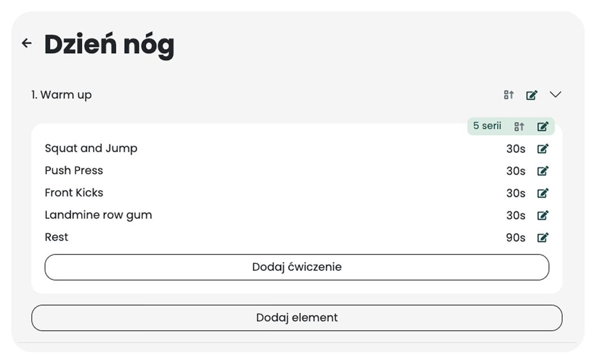Screen dimensions: 596x364
Task: Click the Dzień nóg page heading
Action: click(x=109, y=45)
